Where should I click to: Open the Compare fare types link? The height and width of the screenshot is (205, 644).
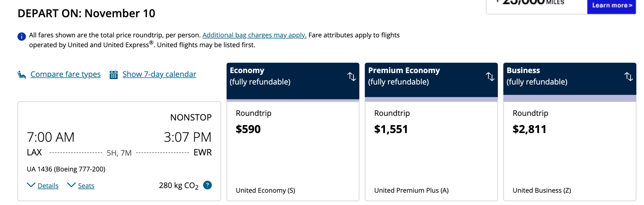65,74
